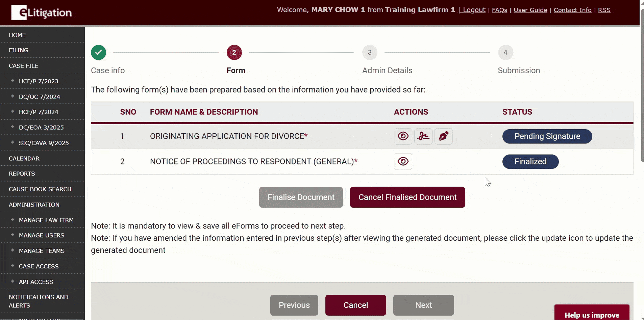Click the Help us improve tab

click(592, 314)
